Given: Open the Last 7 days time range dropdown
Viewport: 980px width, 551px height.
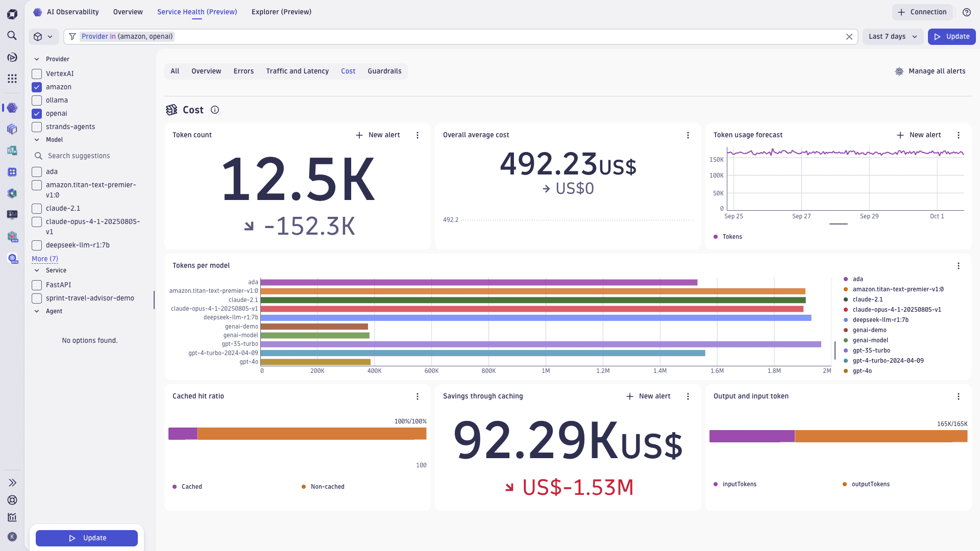Looking at the screenshot, I should click(892, 36).
